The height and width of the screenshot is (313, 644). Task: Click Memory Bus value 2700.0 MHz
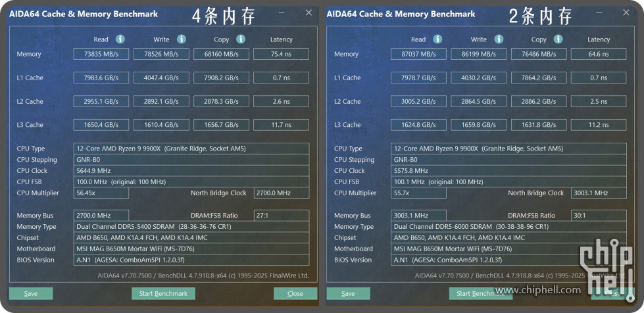tap(101, 216)
